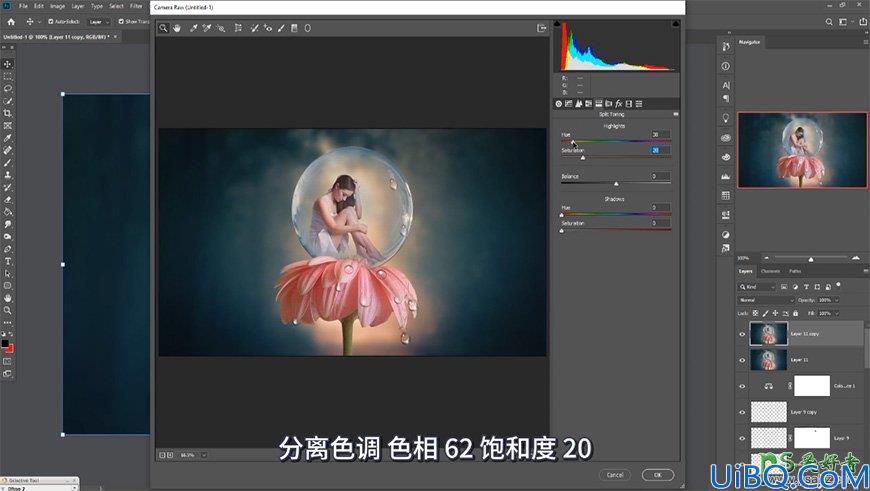Select the Color Sampler tool in Camera Raw
This screenshot has height=491, width=870.
tap(207, 28)
